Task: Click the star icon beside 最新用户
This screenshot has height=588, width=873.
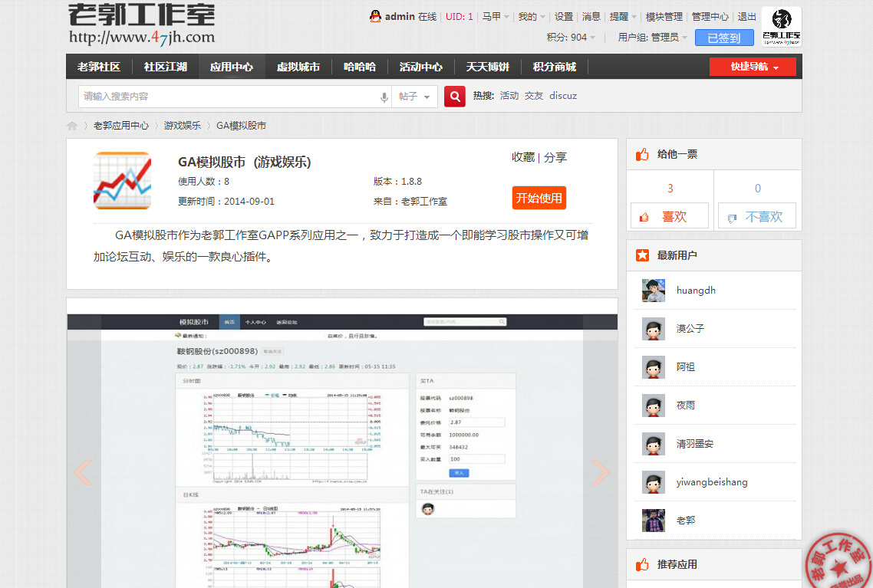Action: 644,255
